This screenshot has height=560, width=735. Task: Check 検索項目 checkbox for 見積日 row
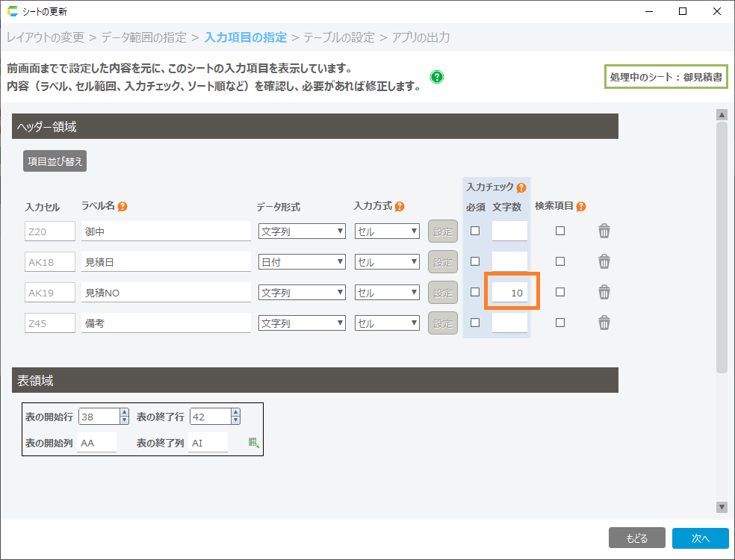coord(560,261)
